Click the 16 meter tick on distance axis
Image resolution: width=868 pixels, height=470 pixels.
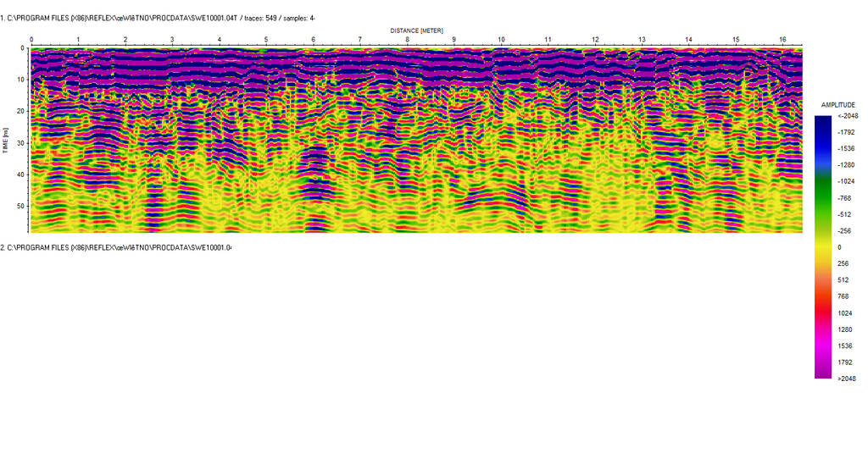point(782,40)
